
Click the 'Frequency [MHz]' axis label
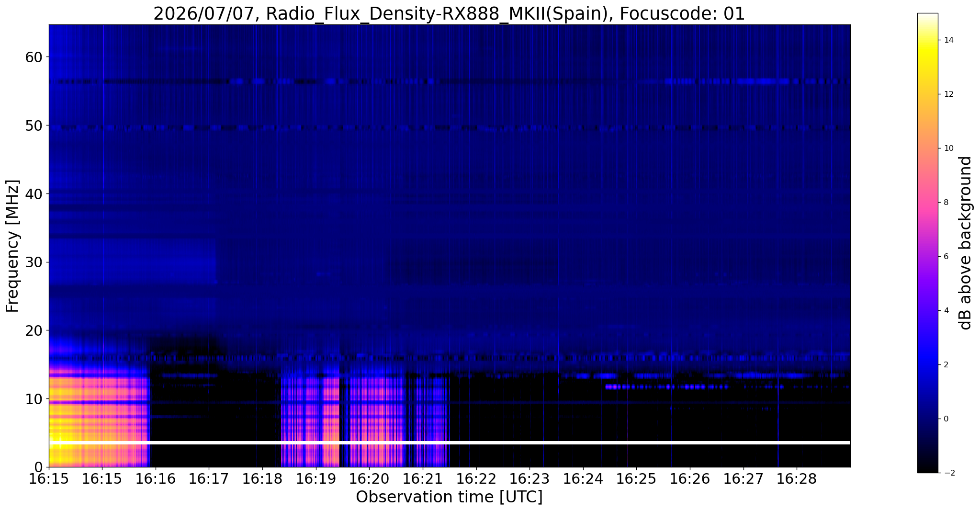point(13,246)
